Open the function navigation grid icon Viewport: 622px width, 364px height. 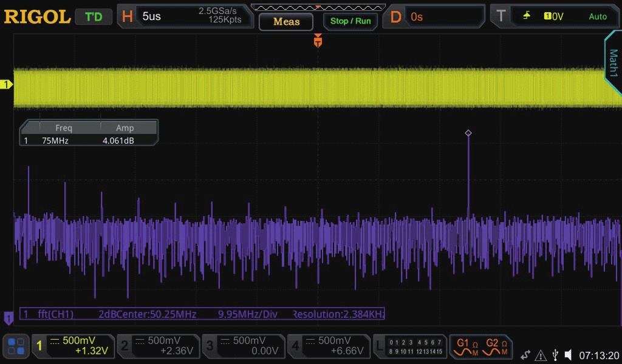click(x=16, y=346)
